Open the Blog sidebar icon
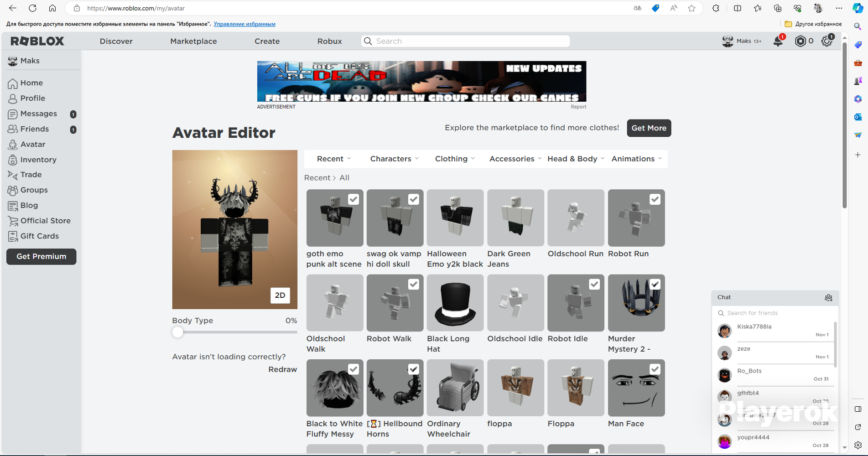868x456 pixels. (x=13, y=206)
